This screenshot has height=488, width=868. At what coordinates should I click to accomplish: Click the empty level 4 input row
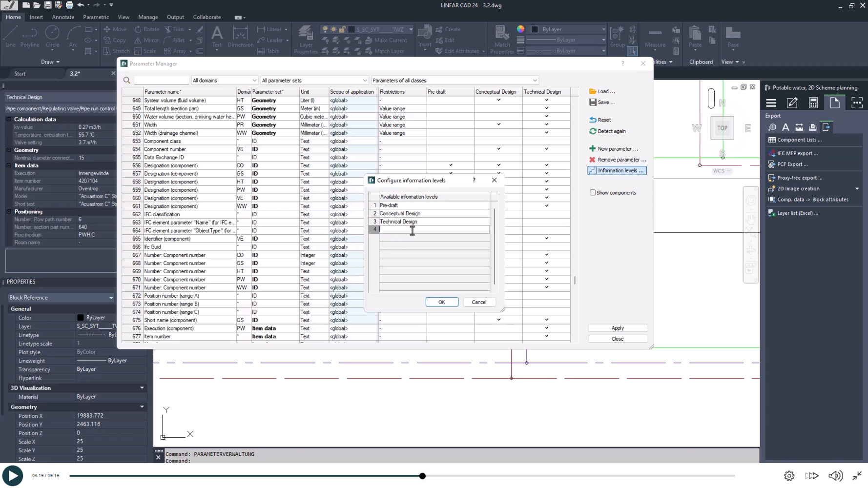[434, 229]
